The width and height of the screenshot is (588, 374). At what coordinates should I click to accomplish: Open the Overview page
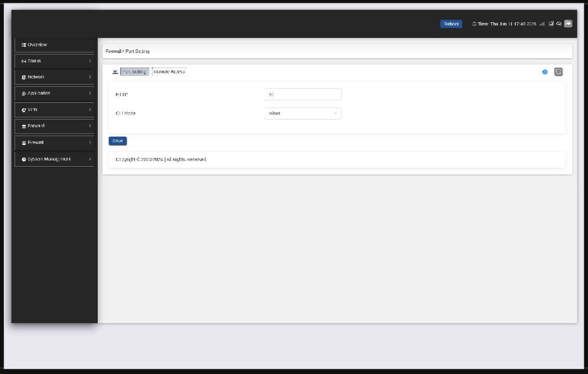pyautogui.click(x=55, y=45)
